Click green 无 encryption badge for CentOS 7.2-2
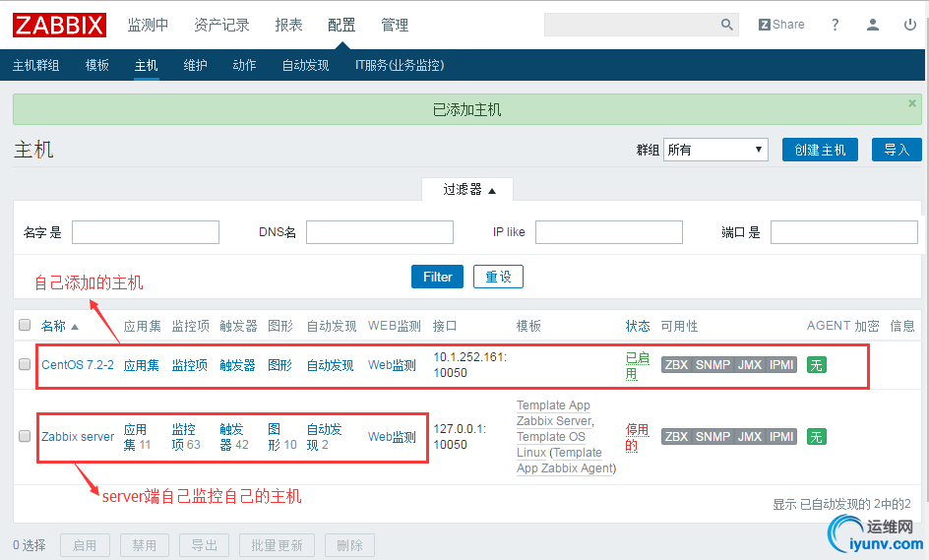 [817, 365]
